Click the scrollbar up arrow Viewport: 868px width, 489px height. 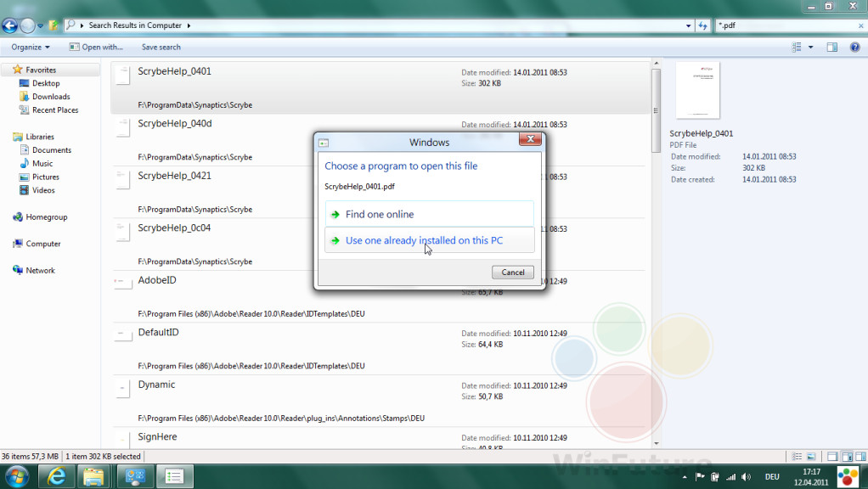point(656,64)
